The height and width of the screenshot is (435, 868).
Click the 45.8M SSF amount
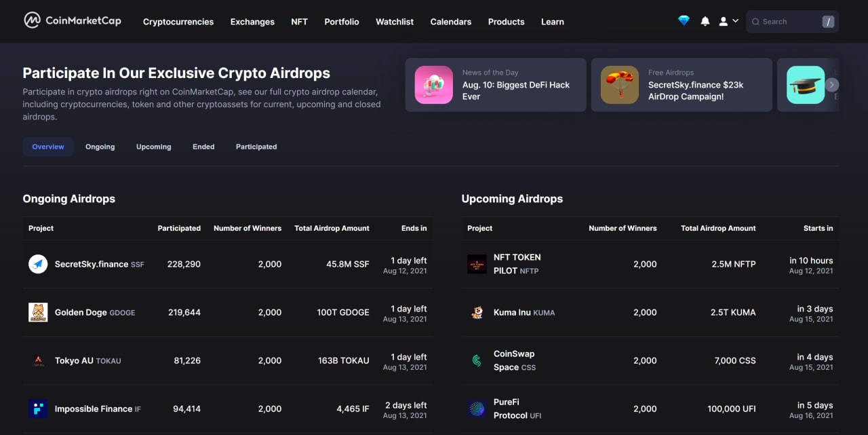tap(348, 264)
